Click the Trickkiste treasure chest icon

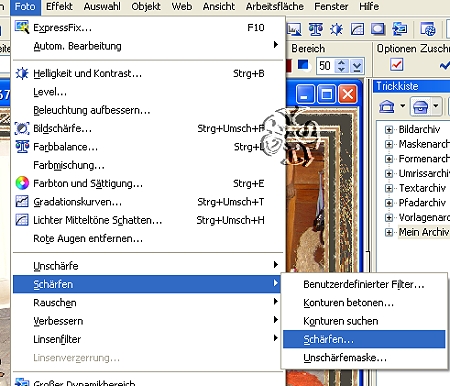(x=420, y=107)
